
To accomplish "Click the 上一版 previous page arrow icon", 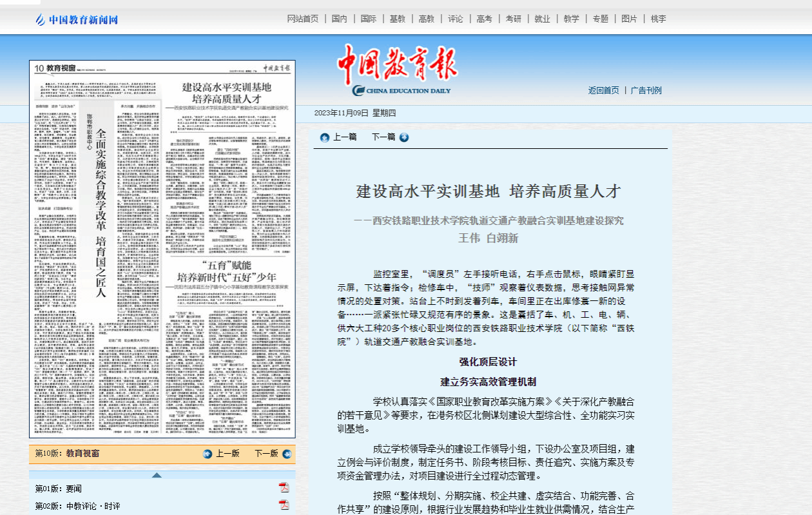I will coord(208,454).
